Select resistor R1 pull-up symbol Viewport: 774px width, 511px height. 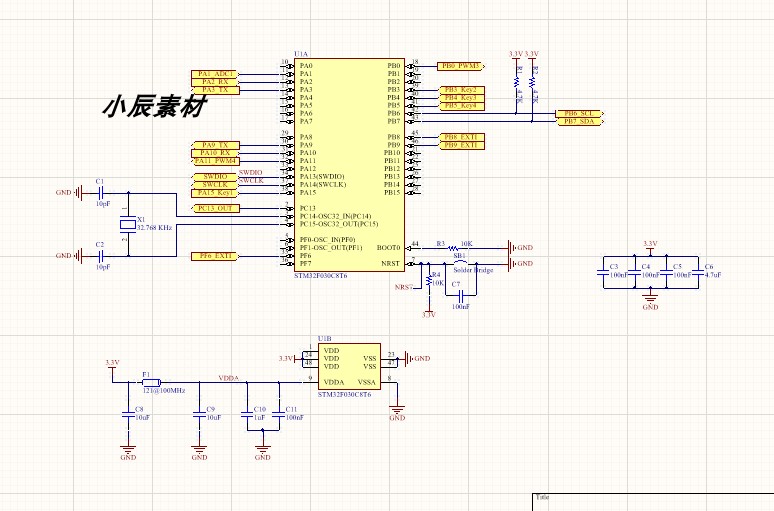click(x=516, y=82)
